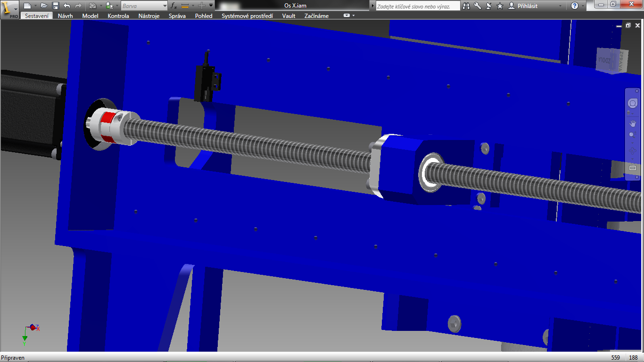Click the keyword search input field
The image size is (644, 362).
pyautogui.click(x=417, y=6)
